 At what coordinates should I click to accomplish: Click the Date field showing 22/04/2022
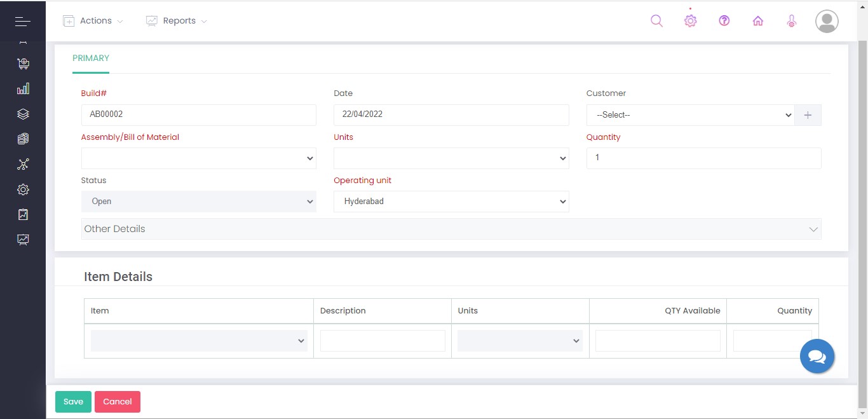(x=451, y=114)
